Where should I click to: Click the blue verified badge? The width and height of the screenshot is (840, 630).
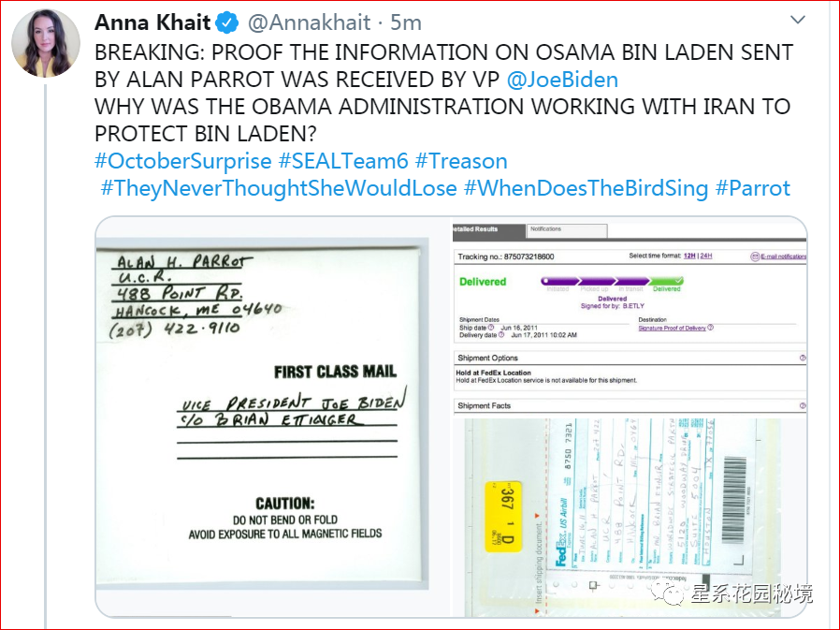point(227,22)
